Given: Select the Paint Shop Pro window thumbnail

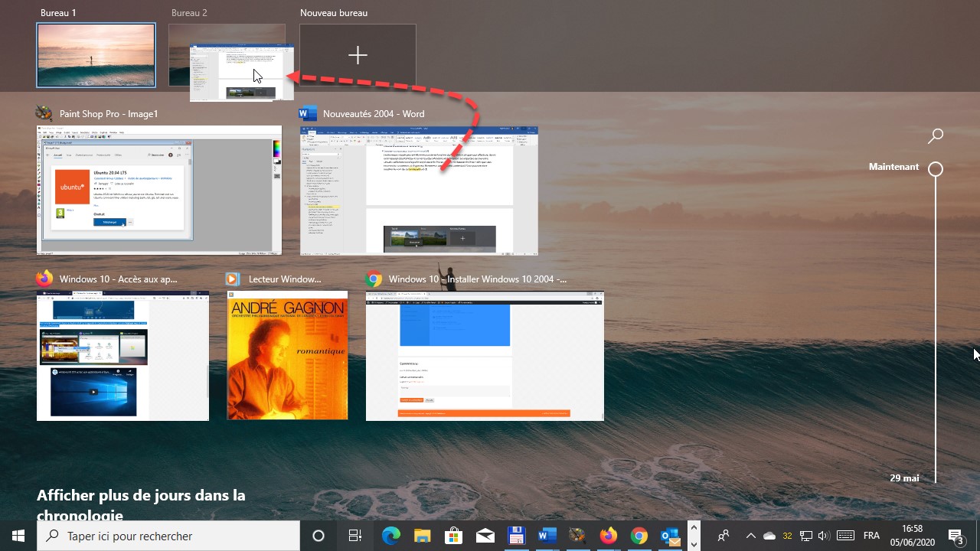Looking at the screenshot, I should click(159, 190).
